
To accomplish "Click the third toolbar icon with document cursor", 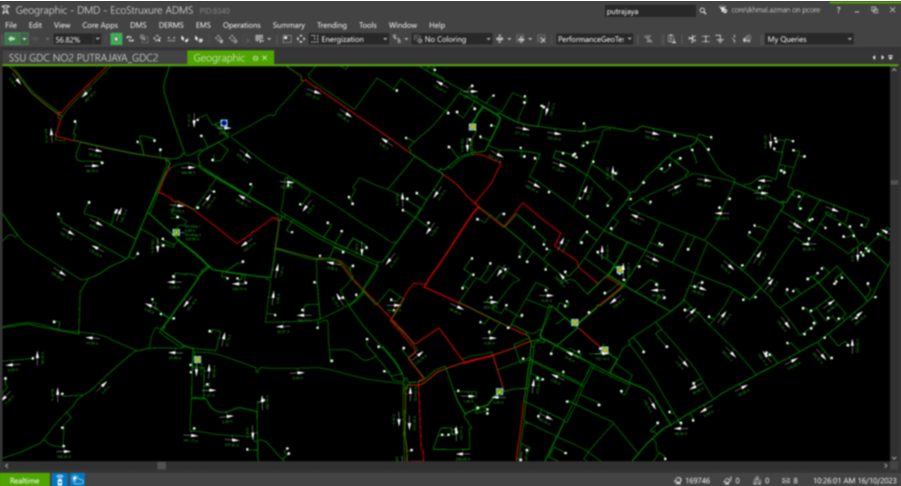I will pyautogui.click(x=144, y=39).
